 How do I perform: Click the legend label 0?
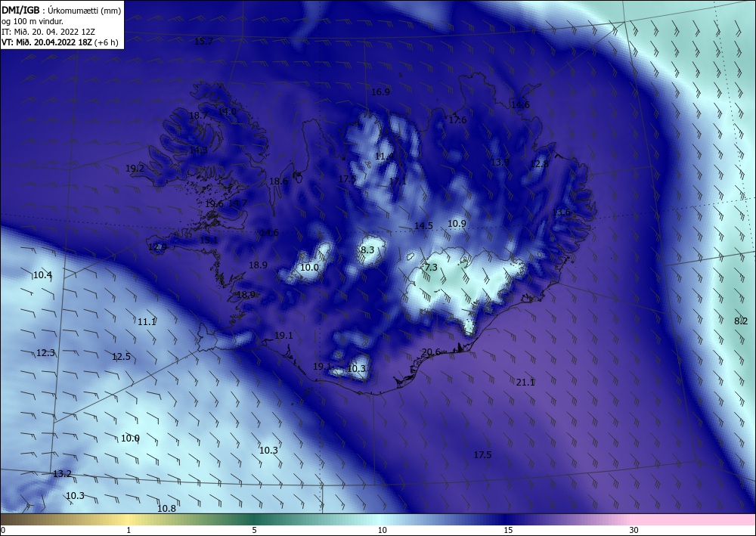coord(3,531)
